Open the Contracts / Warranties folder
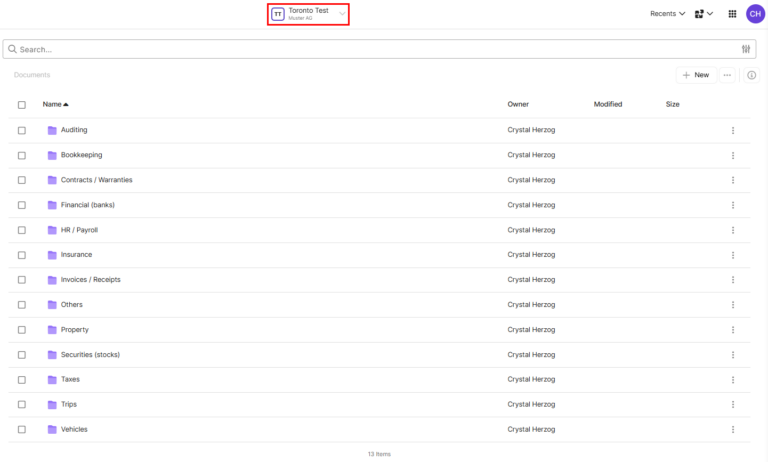Viewport: 768px width, 462px height. coord(96,180)
